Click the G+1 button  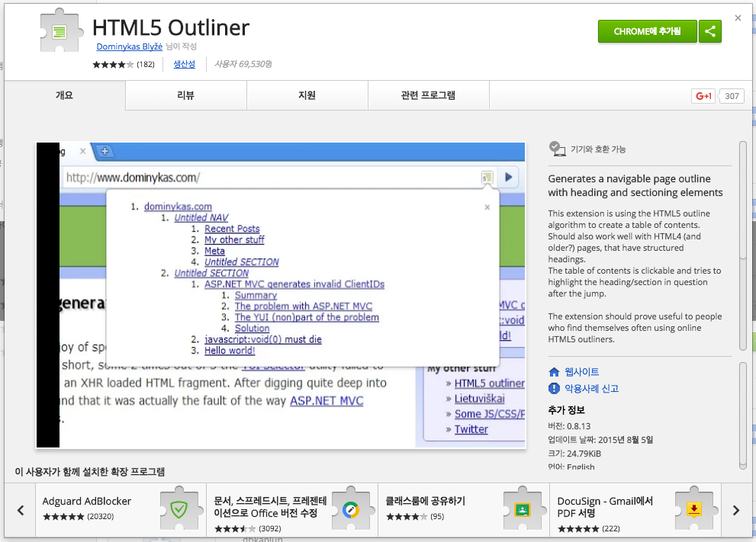[x=703, y=96]
